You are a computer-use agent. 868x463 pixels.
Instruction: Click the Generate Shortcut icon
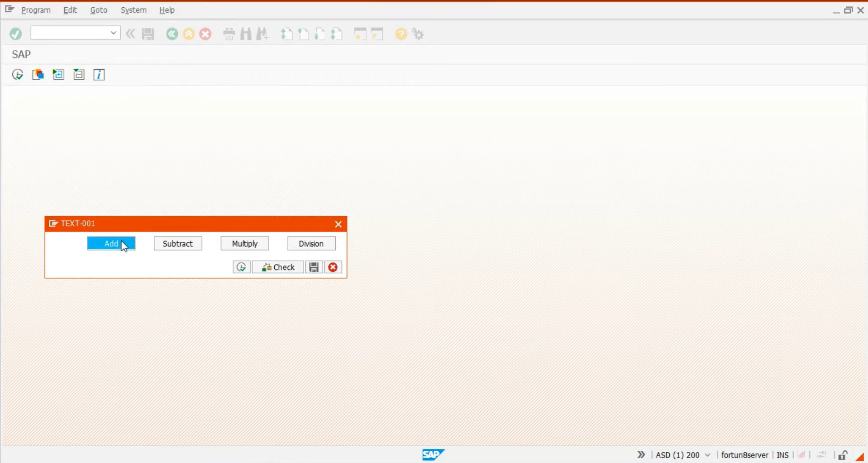(377, 34)
